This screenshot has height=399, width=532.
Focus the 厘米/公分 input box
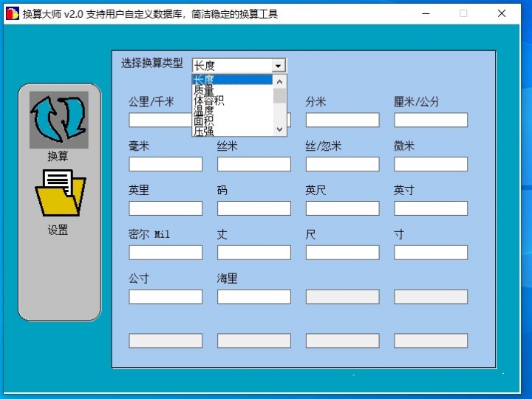coord(431,120)
